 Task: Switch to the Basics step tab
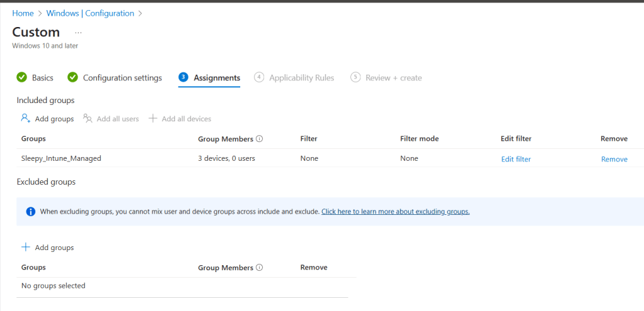point(42,78)
